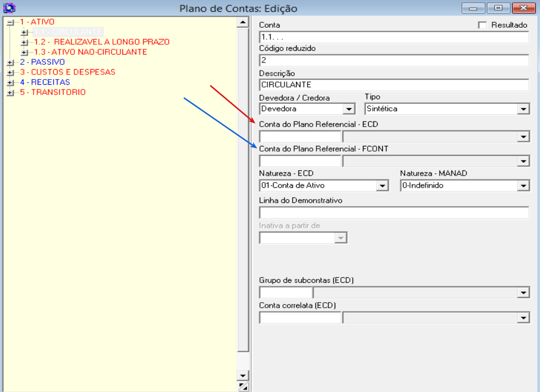
Task: Click the Linha do Demonstrativo input field
Action: pyautogui.click(x=394, y=213)
